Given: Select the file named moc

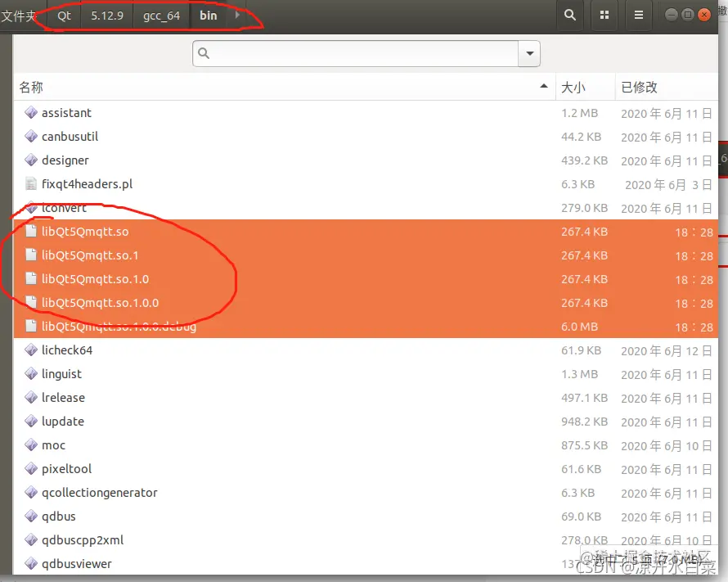Looking at the screenshot, I should (x=366, y=444).
